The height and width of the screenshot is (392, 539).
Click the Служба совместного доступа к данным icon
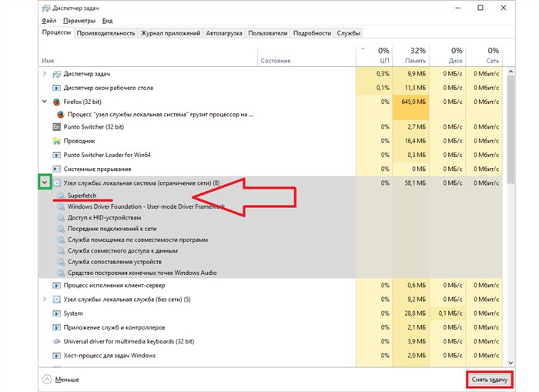click(x=61, y=250)
